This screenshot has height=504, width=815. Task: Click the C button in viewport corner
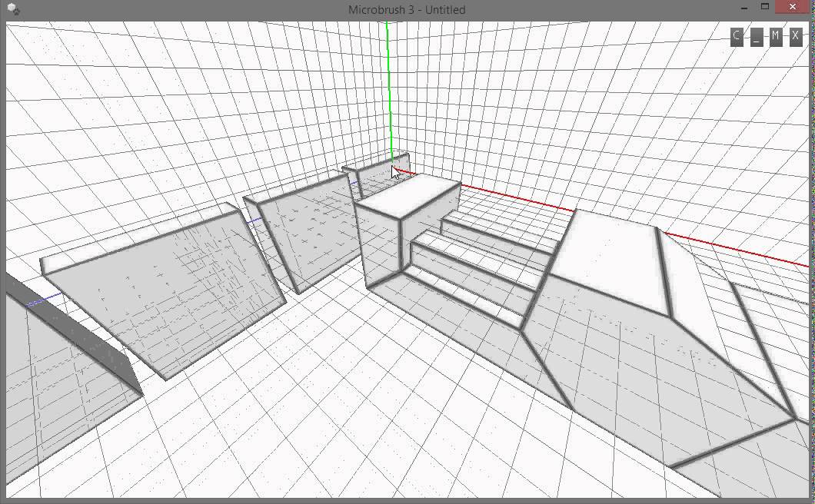click(x=737, y=36)
